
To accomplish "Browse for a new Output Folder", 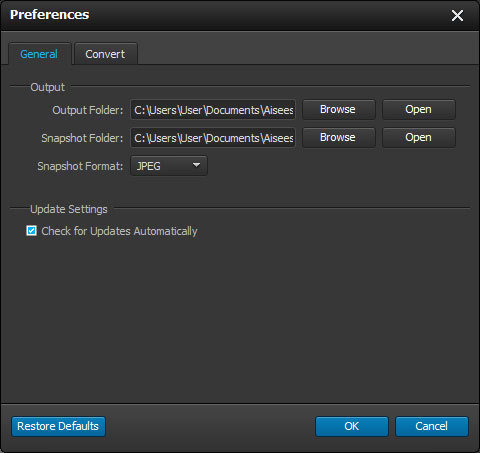I will point(338,110).
